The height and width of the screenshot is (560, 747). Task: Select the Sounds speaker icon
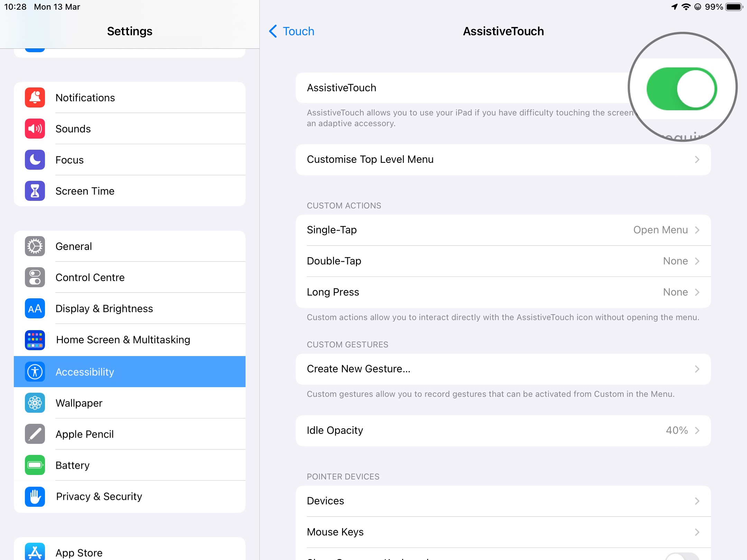[35, 129]
